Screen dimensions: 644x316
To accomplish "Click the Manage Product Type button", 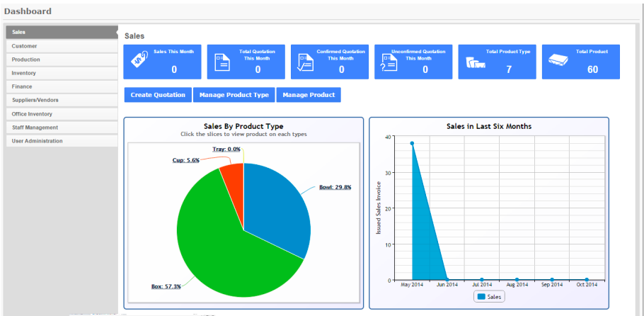I will 234,95.
